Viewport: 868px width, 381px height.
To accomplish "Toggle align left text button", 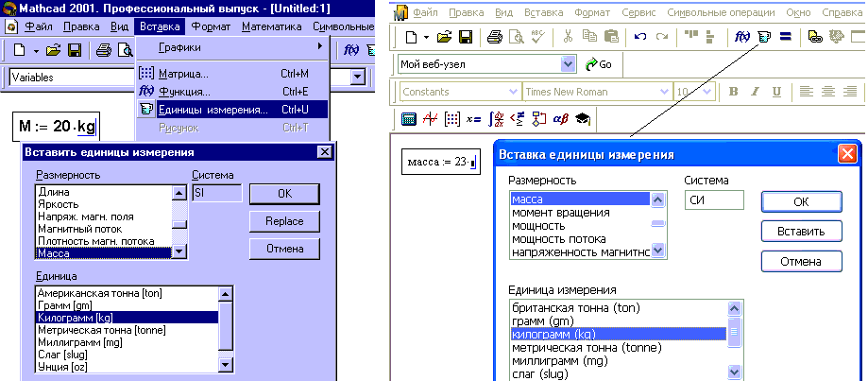I will coord(807,92).
